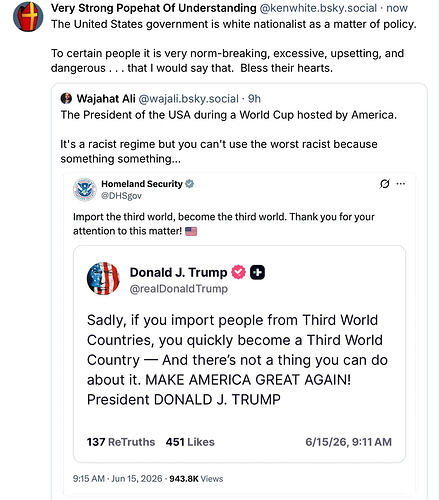Click Trump's red verified checkmark badge
The image size is (439, 500).
[238, 272]
